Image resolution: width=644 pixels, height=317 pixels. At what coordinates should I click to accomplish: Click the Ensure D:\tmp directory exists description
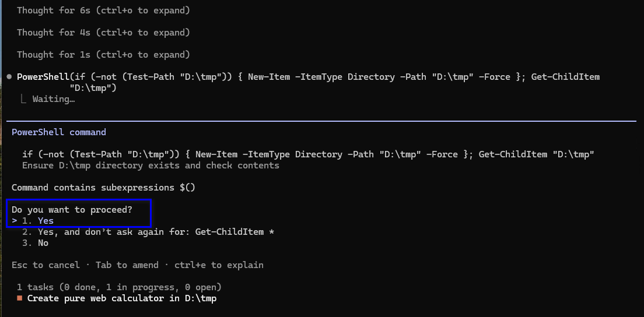150,165
